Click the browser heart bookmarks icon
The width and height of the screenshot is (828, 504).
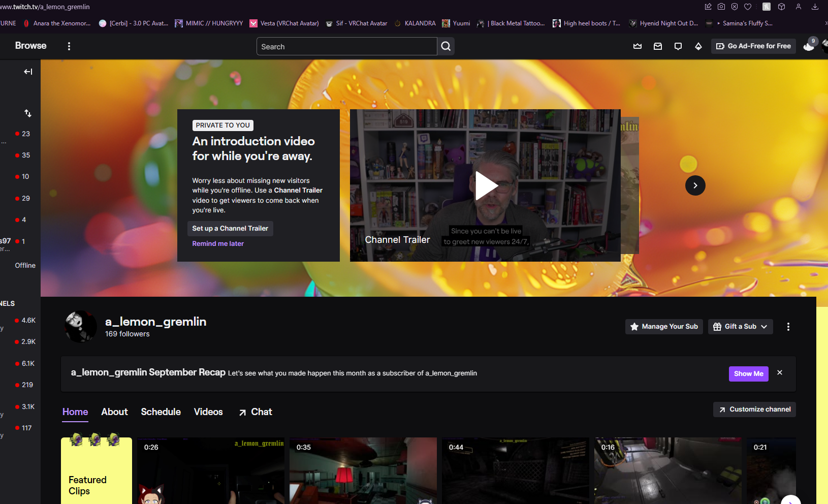(748, 7)
